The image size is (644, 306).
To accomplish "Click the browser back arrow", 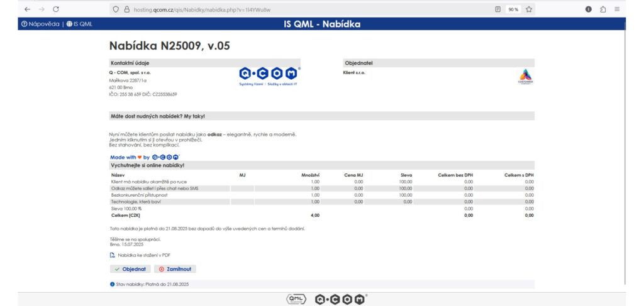I will point(26,9).
